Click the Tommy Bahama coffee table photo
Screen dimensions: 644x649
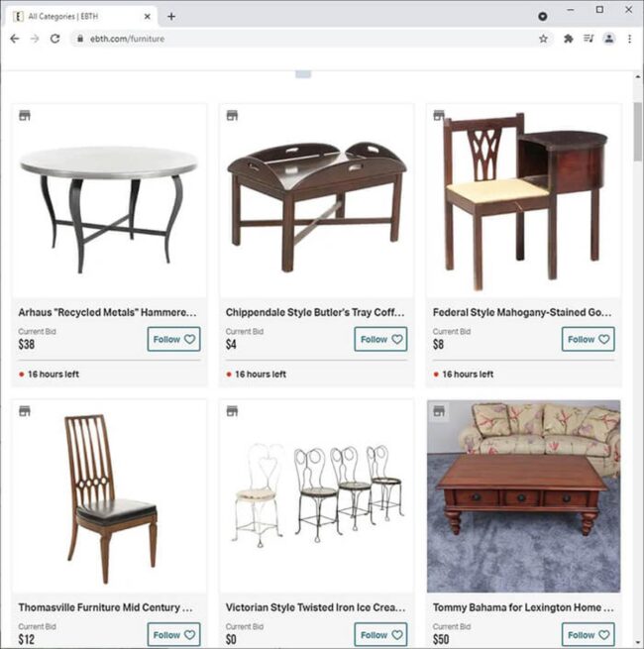click(523, 496)
